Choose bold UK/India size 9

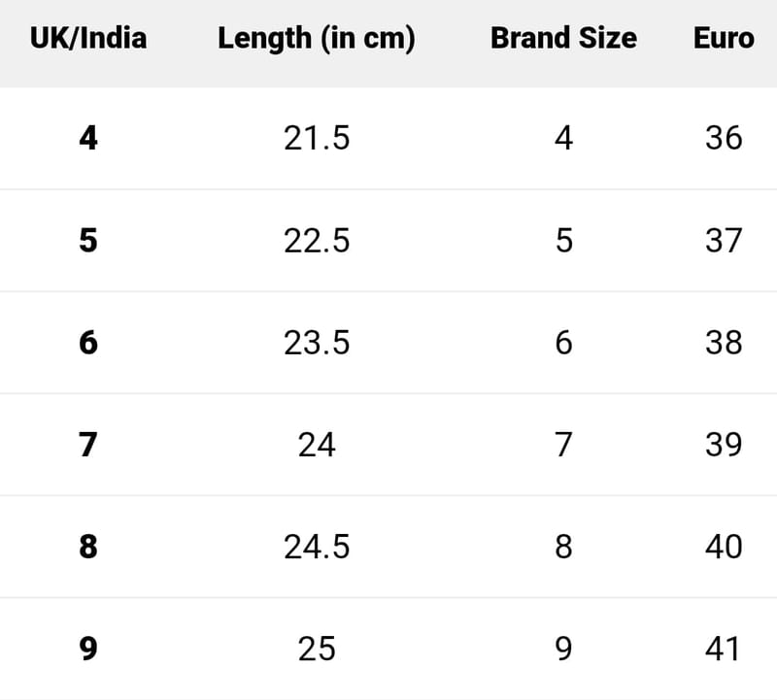pos(88,649)
